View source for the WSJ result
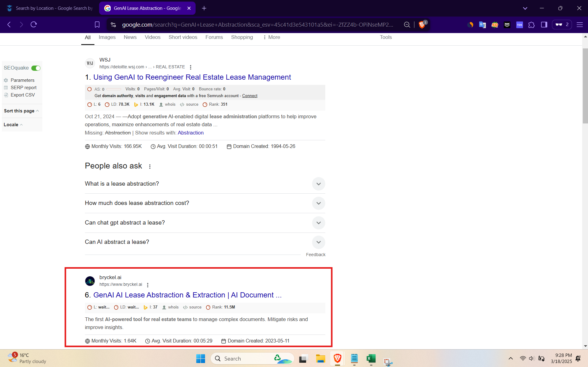Viewport: 588px width, 367px height. (x=189, y=104)
